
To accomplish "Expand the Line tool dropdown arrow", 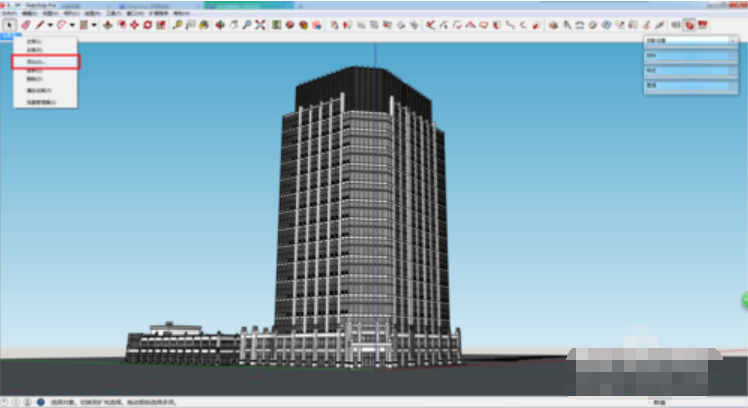I will pyautogui.click(x=50, y=25).
